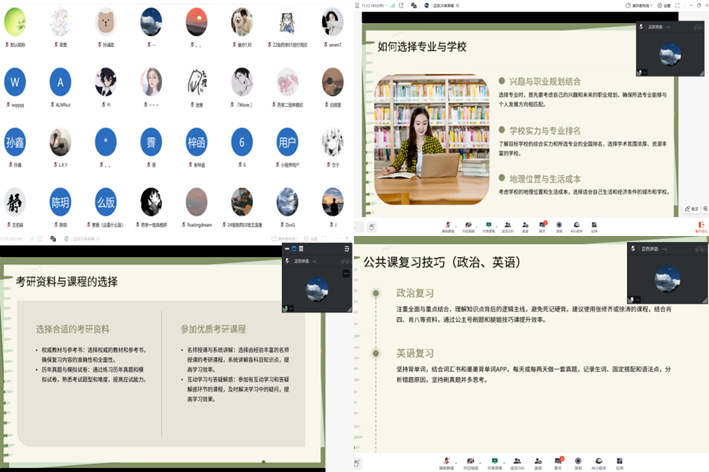Select the 孙鑫 participant avatar
Screen dimensions: 709x472
pos(16,140)
